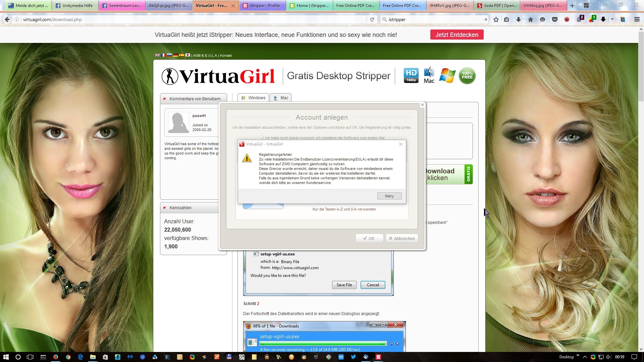Switch to the Mac download tab
Viewport: 644px width, 362px height.
281,98
